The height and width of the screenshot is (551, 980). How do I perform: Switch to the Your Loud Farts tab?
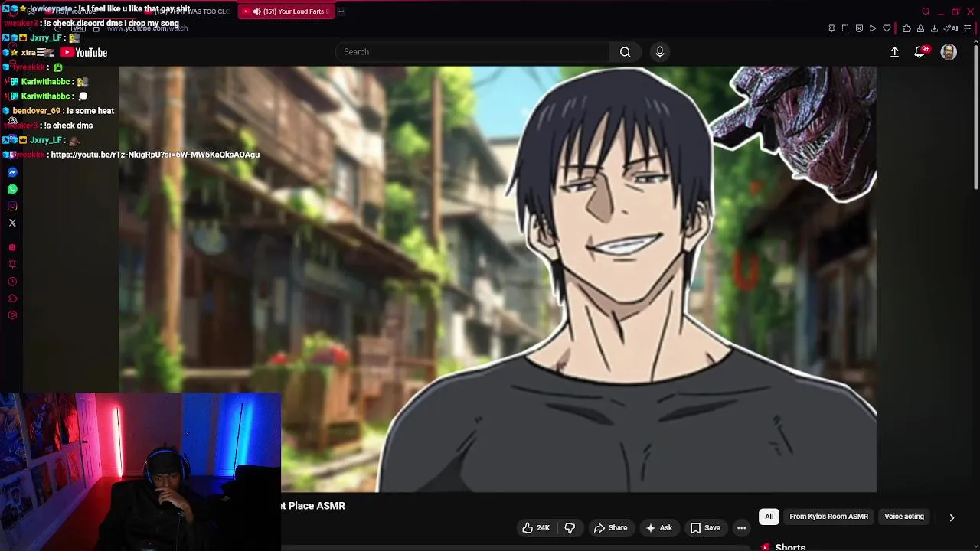(x=286, y=11)
